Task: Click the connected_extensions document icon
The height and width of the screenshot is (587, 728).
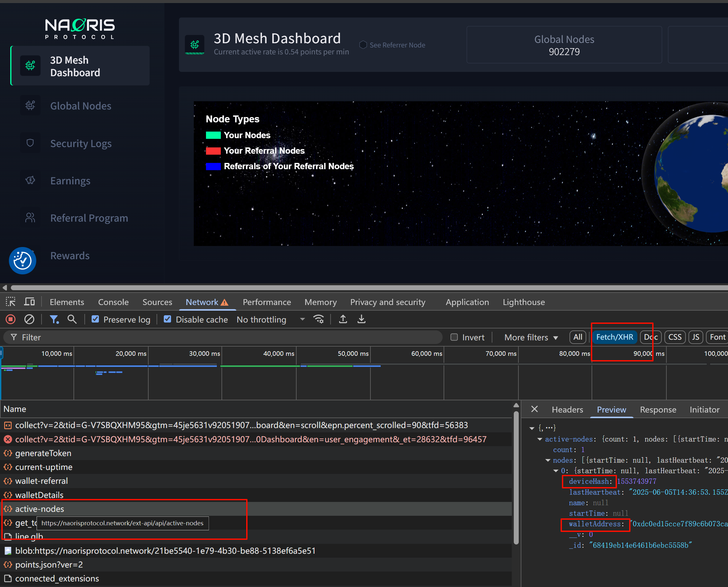Action: pyautogui.click(x=8, y=578)
